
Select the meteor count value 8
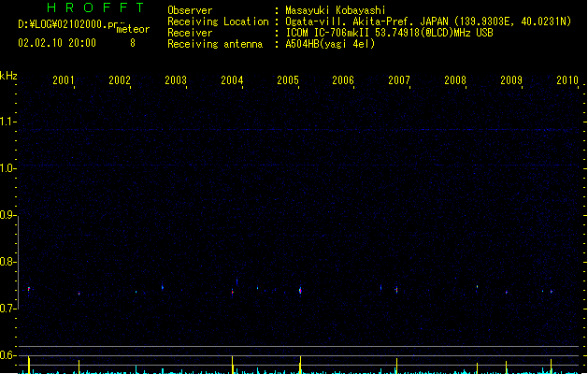pos(133,43)
